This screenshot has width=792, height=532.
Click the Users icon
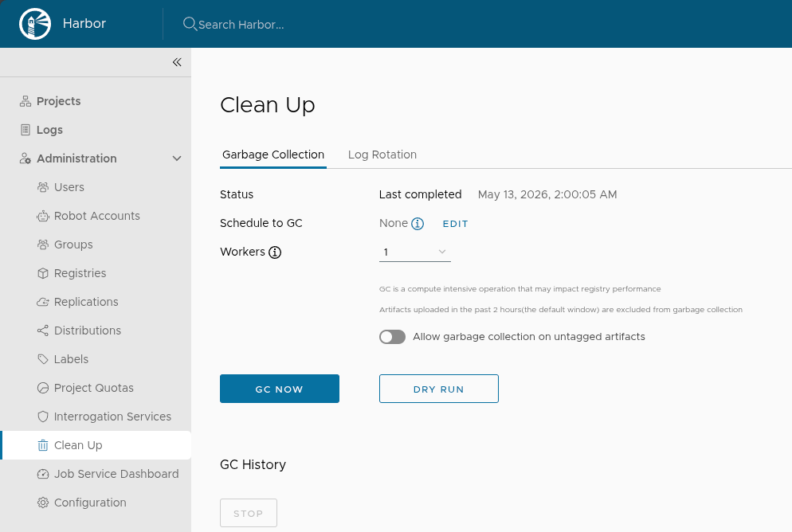[x=43, y=187]
